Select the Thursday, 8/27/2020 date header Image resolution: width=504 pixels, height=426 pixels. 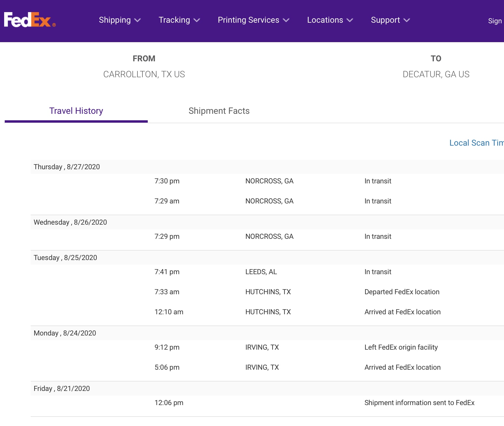point(67,167)
